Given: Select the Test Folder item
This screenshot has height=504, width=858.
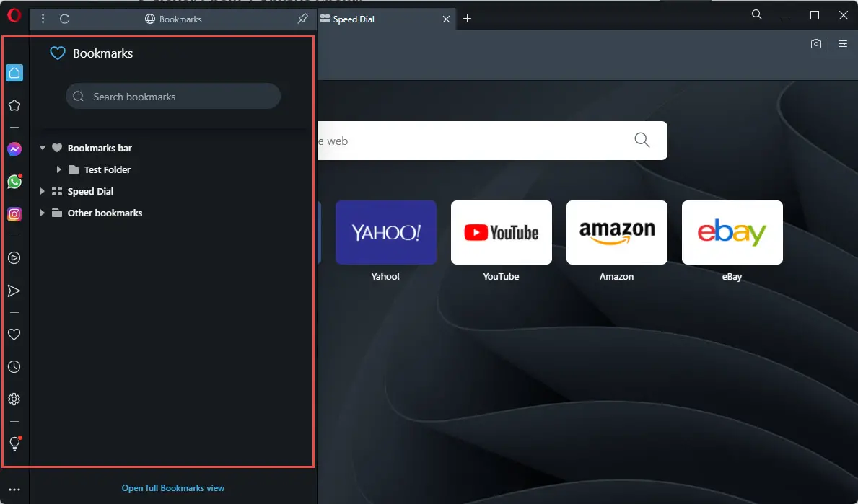Looking at the screenshot, I should pyautogui.click(x=108, y=169).
